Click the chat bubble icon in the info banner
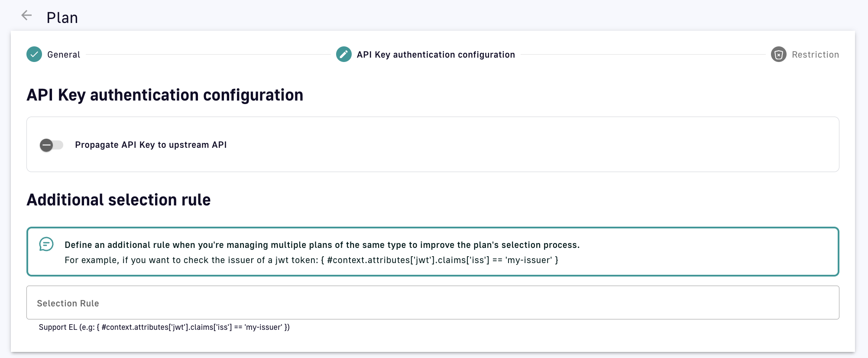The width and height of the screenshot is (868, 358). pos(46,245)
